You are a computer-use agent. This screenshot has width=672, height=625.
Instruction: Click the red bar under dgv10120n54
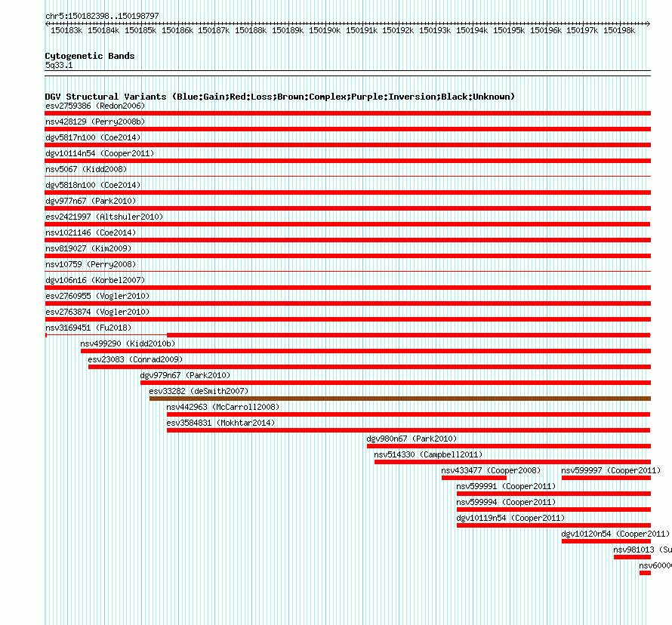606,541
